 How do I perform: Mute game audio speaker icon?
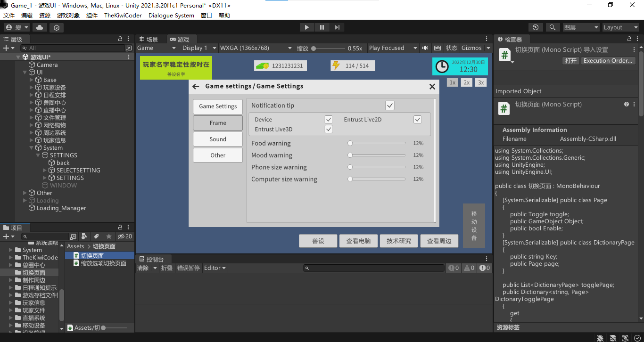[425, 48]
